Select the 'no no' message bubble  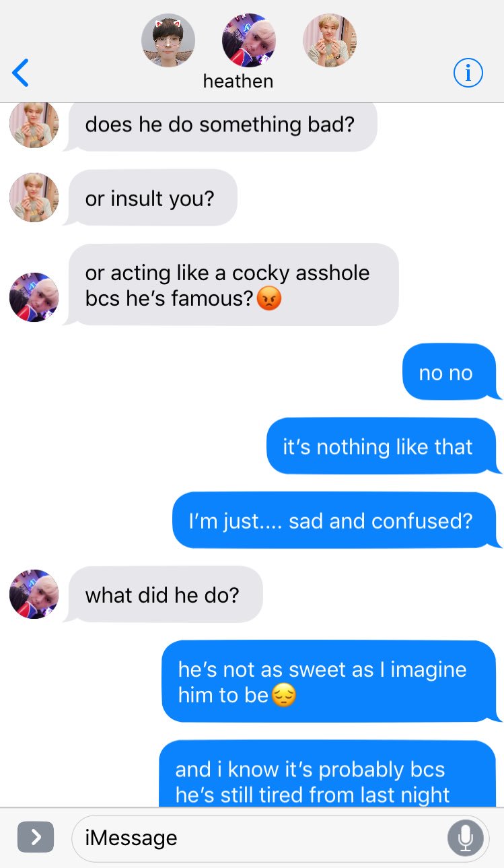pos(449,372)
